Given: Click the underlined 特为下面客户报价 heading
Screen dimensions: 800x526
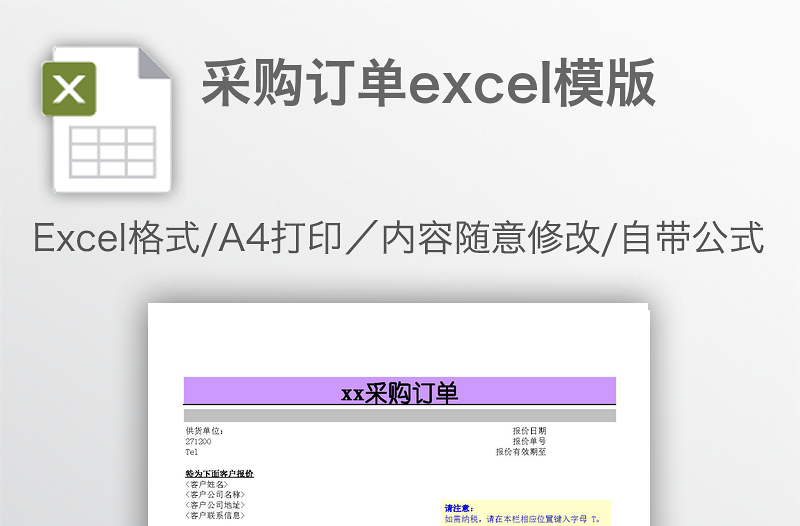Looking at the screenshot, I should (219, 473).
